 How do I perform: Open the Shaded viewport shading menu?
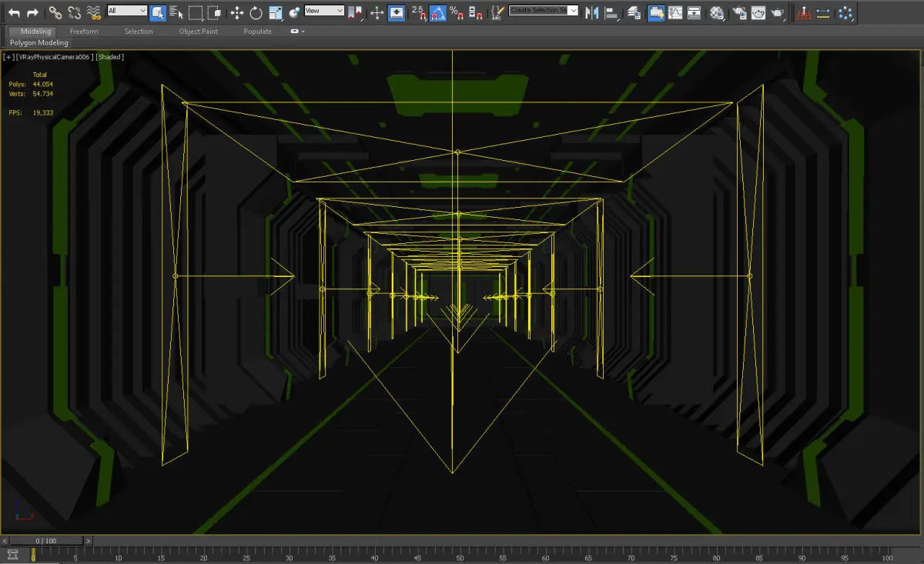pos(110,57)
